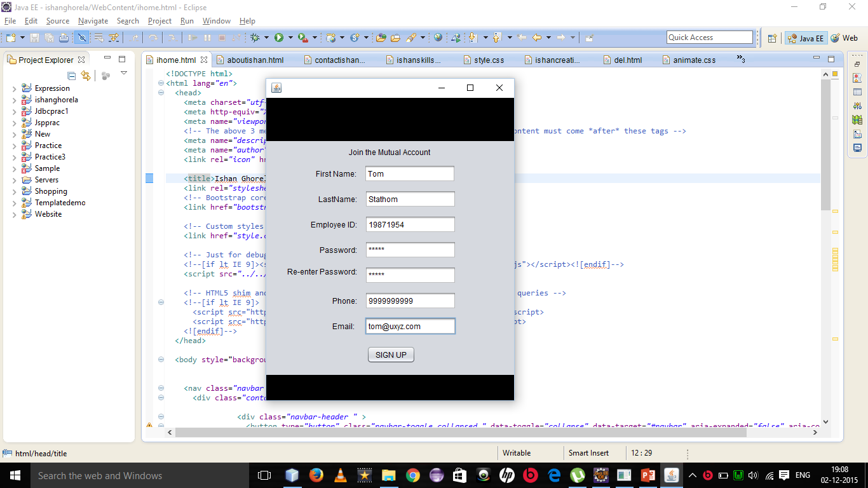Expand the Expression project
Screen dimensions: 868x488
click(x=15, y=88)
